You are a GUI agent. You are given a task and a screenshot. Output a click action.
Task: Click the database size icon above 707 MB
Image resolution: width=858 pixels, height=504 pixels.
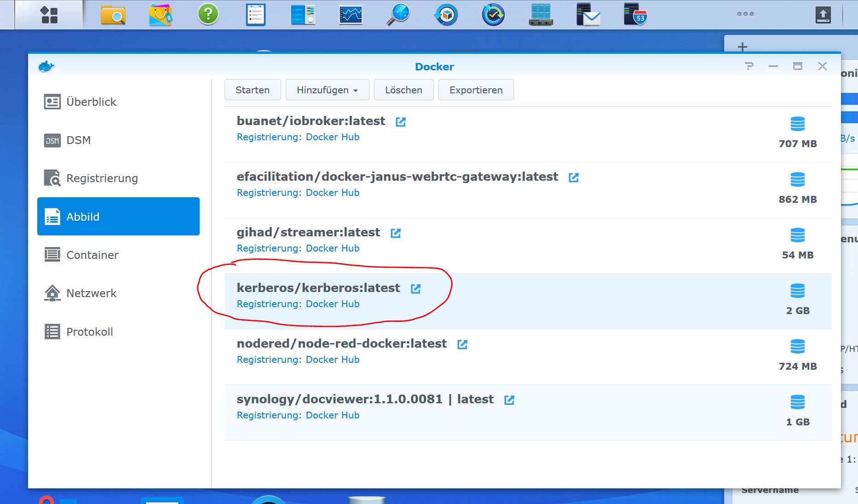point(798,124)
